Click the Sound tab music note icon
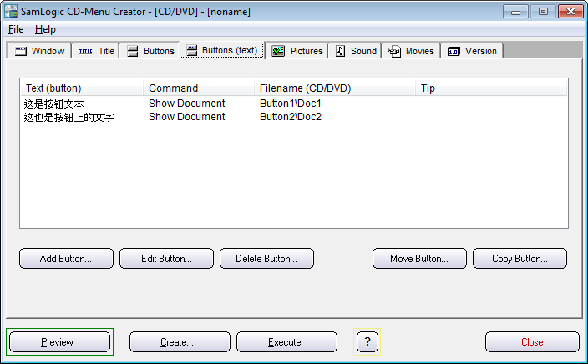This screenshot has width=588, height=364. tap(340, 51)
